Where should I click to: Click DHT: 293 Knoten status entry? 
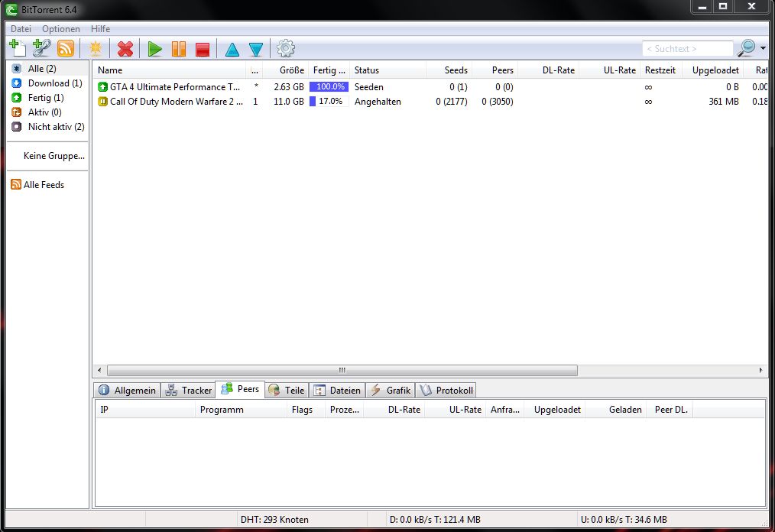[x=274, y=520]
